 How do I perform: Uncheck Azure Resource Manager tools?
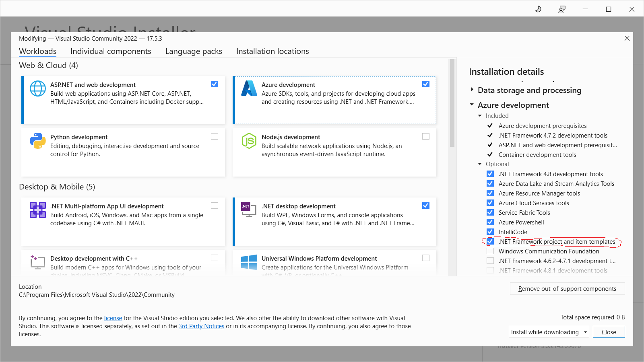490,193
